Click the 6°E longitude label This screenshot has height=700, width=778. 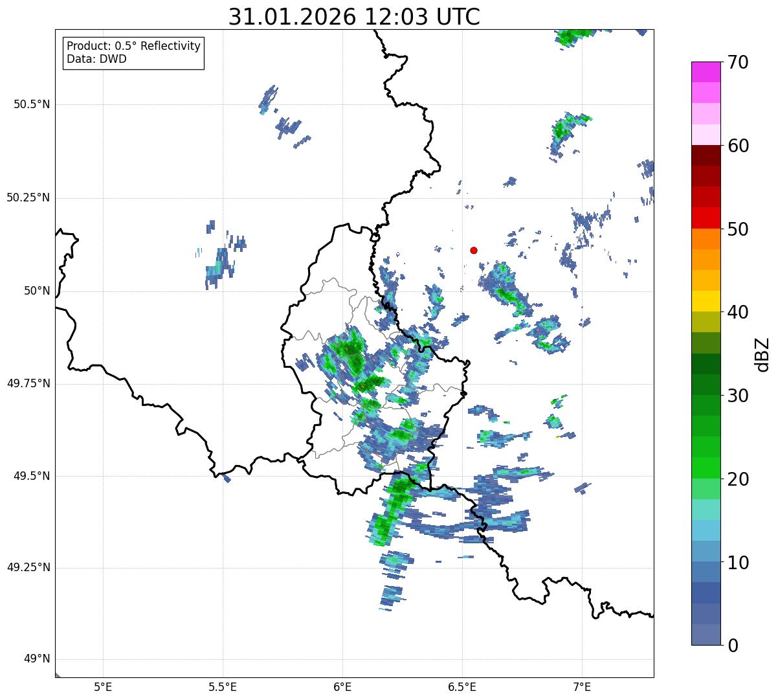point(342,688)
